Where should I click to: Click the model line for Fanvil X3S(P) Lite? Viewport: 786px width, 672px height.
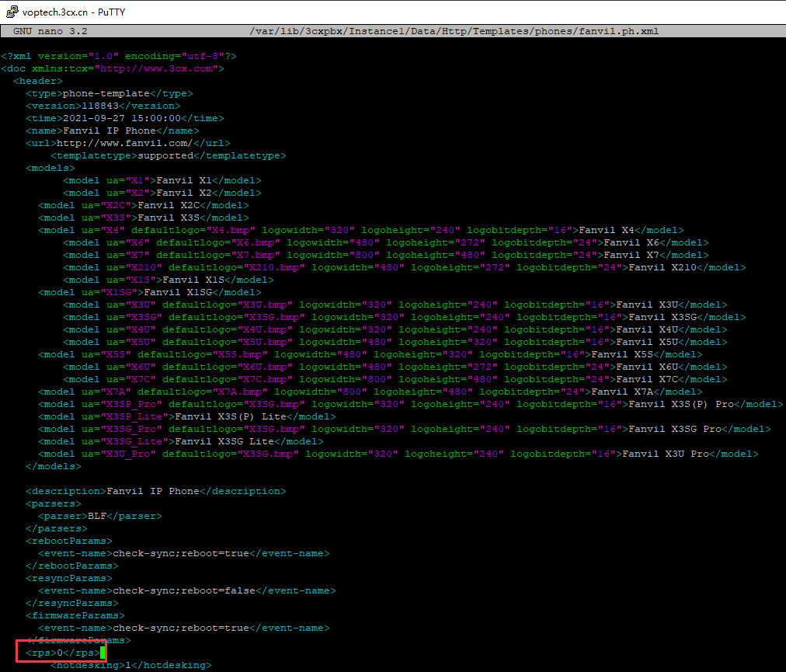[187, 416]
